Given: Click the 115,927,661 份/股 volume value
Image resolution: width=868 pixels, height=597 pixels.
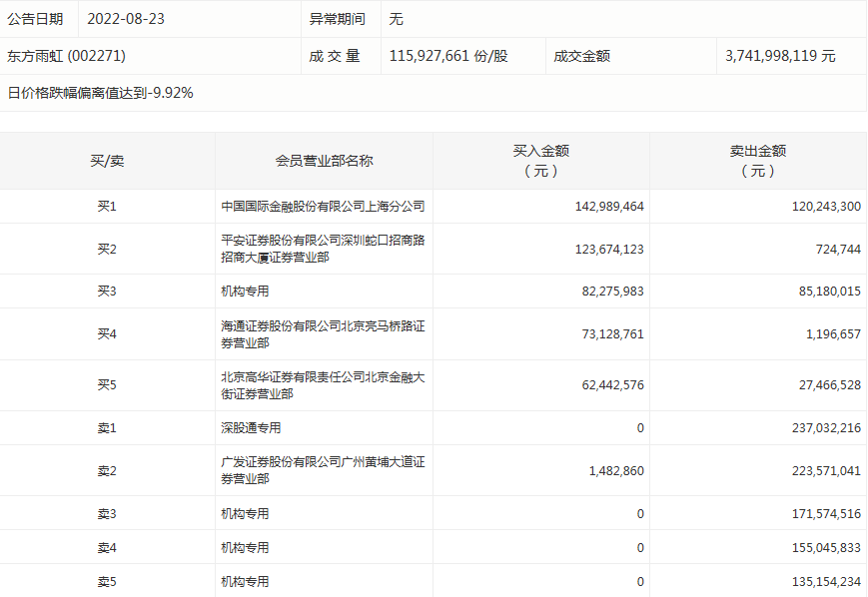Looking at the screenshot, I should coord(448,56).
